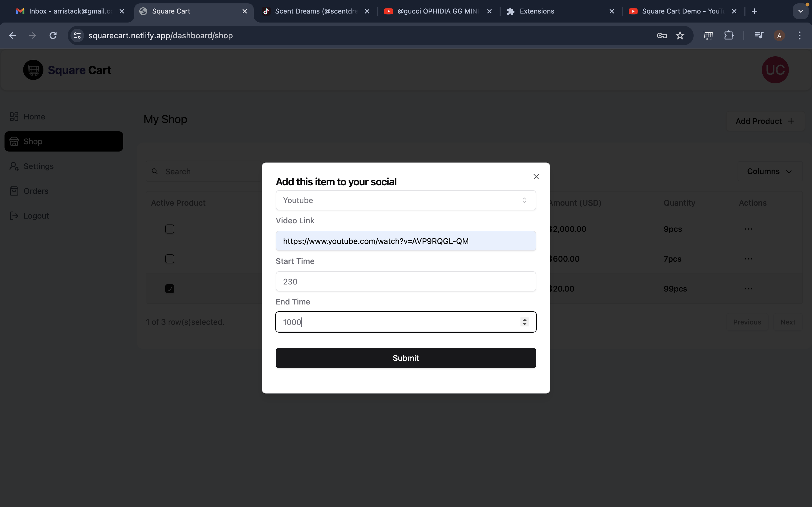812x507 pixels.
Task: Switch to the Square Cart Demo YouTube tab
Action: tap(681, 11)
